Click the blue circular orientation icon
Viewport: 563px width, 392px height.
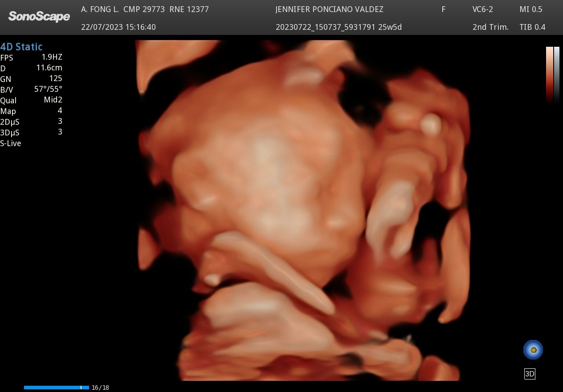(533, 350)
